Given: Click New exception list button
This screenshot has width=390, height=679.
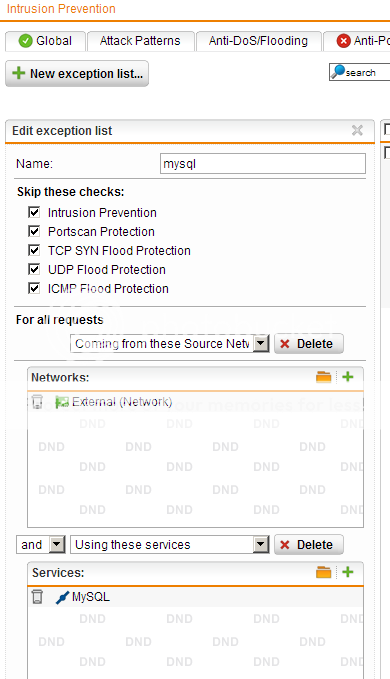Looking at the screenshot, I should coord(77,74).
